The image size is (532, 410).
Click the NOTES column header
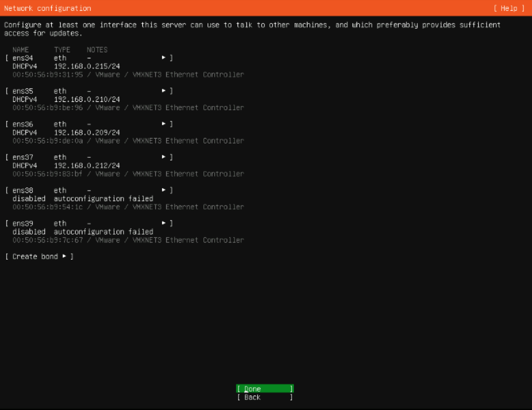[97, 50]
